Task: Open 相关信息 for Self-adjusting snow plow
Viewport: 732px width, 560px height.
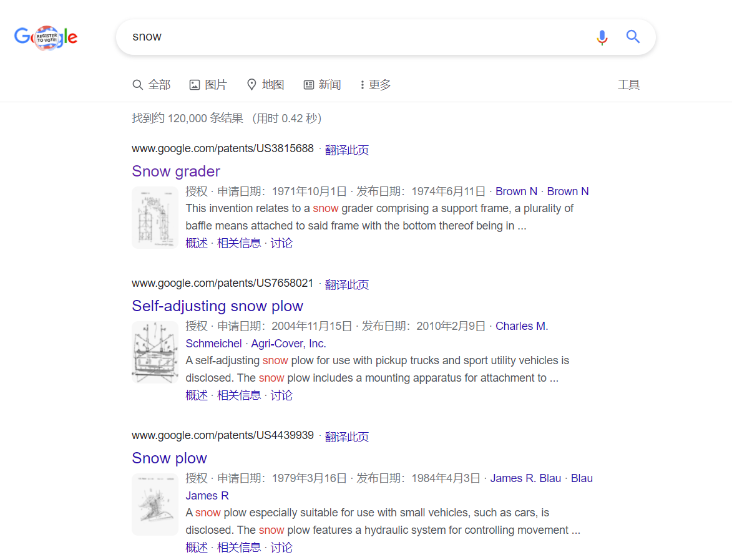Action: tap(239, 395)
